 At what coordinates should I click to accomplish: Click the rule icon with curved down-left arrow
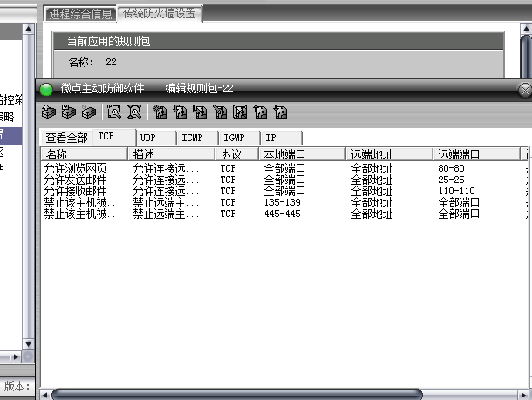pyautogui.click(x=180, y=112)
